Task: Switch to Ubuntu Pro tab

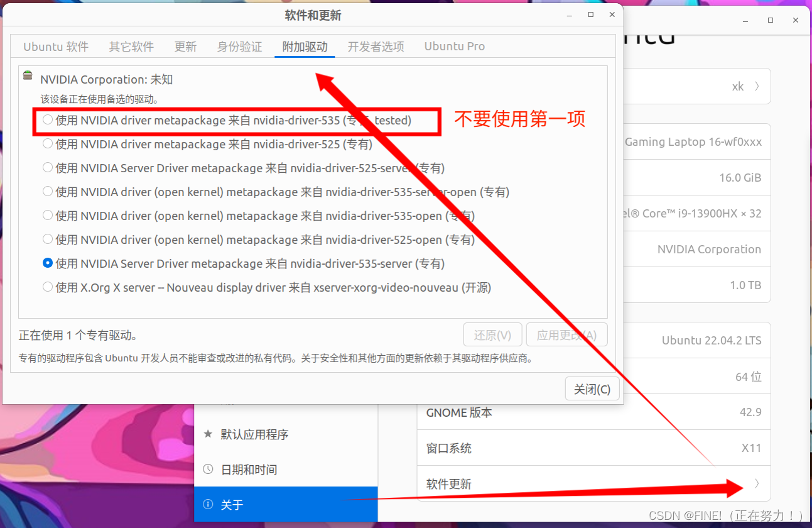Action: [454, 47]
